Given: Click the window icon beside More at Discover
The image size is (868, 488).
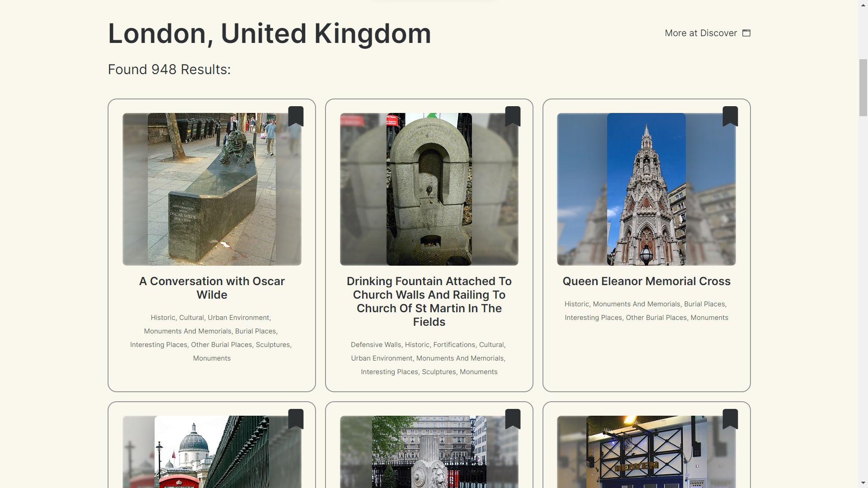Looking at the screenshot, I should 746,33.
